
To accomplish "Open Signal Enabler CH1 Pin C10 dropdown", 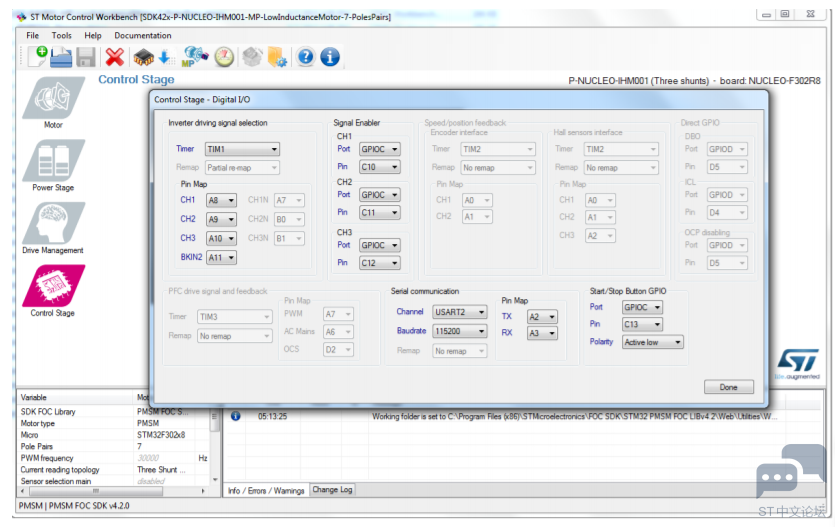I will point(379,167).
